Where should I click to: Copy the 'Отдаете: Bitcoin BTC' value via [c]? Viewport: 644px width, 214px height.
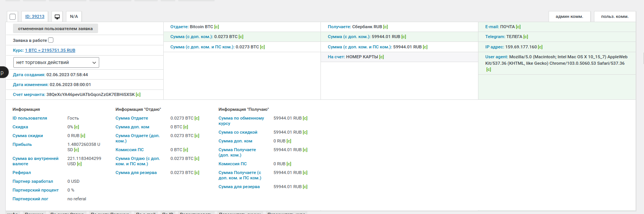(217, 27)
